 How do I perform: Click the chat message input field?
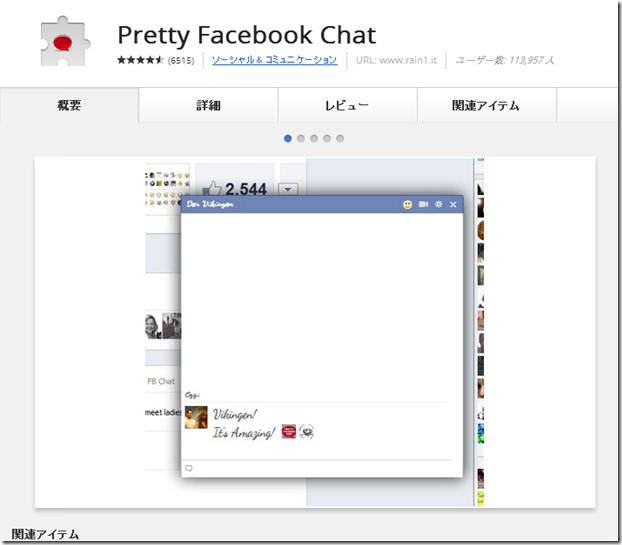(322, 468)
